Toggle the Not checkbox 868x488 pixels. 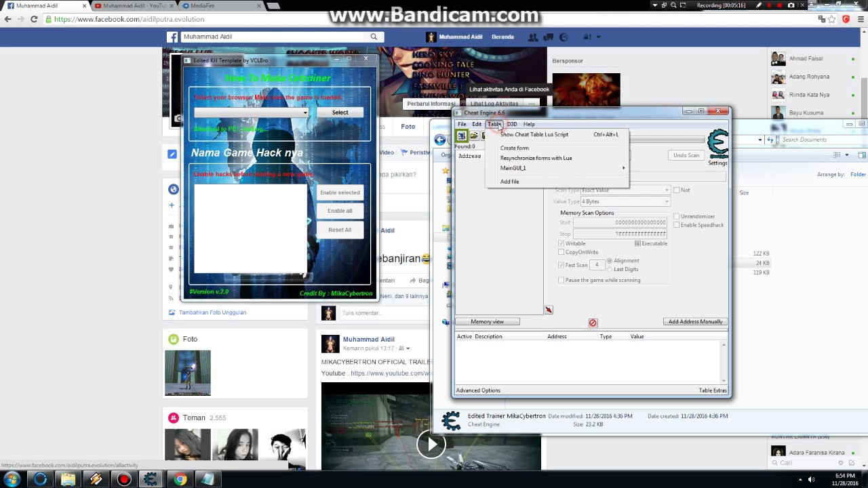coord(676,190)
